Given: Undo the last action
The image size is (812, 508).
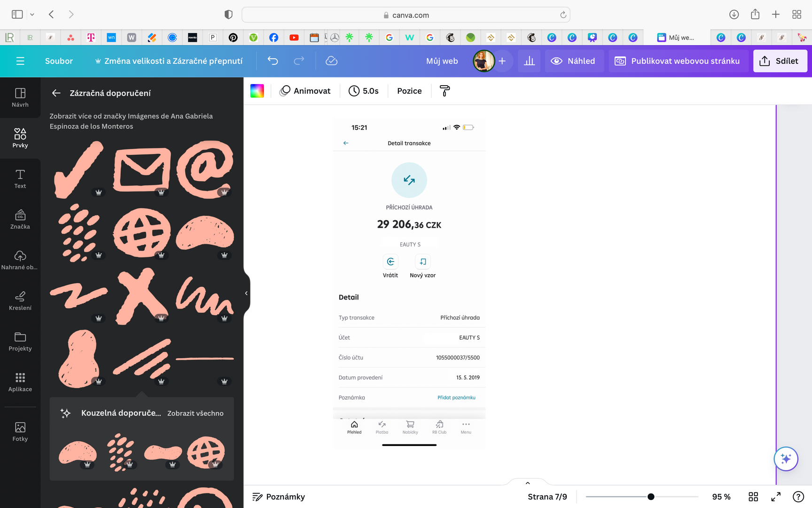Looking at the screenshot, I should 273,61.
